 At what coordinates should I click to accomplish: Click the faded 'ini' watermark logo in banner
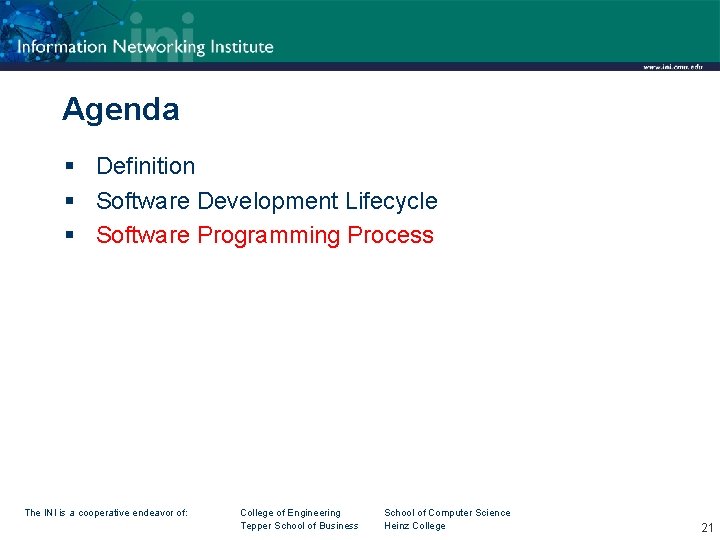click(162, 36)
